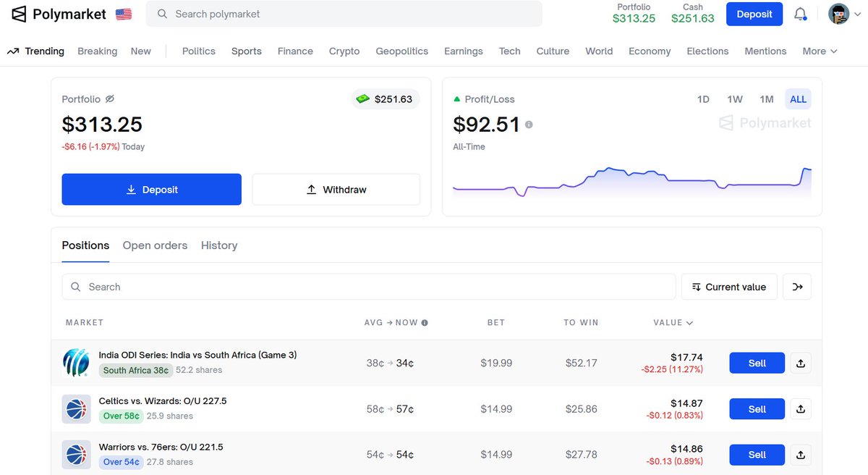Go to the Sports category
868x475 pixels.
pos(247,51)
